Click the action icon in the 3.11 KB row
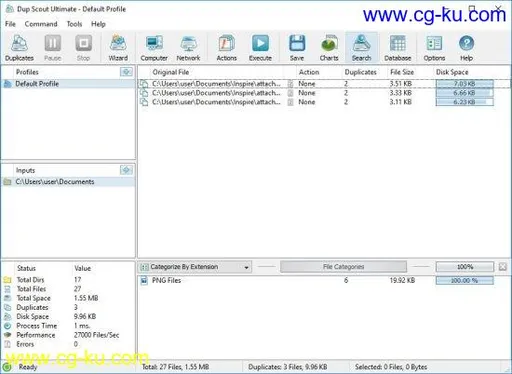 pos(290,102)
